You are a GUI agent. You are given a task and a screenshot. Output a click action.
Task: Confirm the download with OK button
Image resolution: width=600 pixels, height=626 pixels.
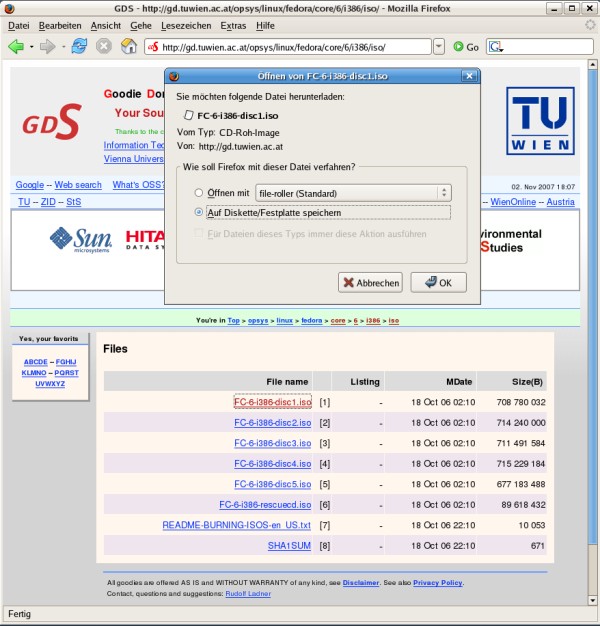(438, 283)
